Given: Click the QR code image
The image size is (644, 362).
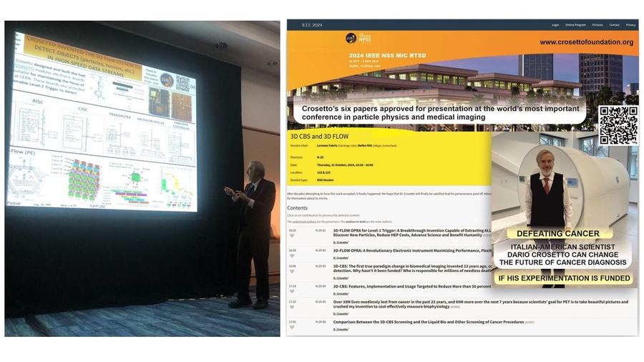Looking at the screenshot, I should (x=618, y=125).
